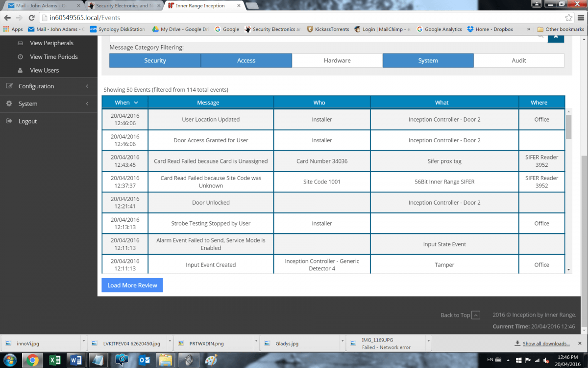Expand the System sidebar menu
The height and width of the screenshot is (368, 588).
[x=28, y=104]
